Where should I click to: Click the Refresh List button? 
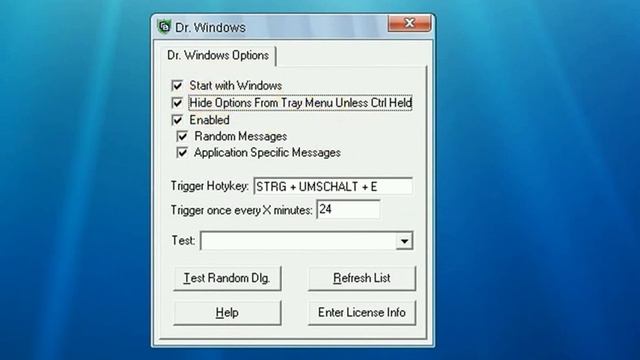pyautogui.click(x=362, y=278)
